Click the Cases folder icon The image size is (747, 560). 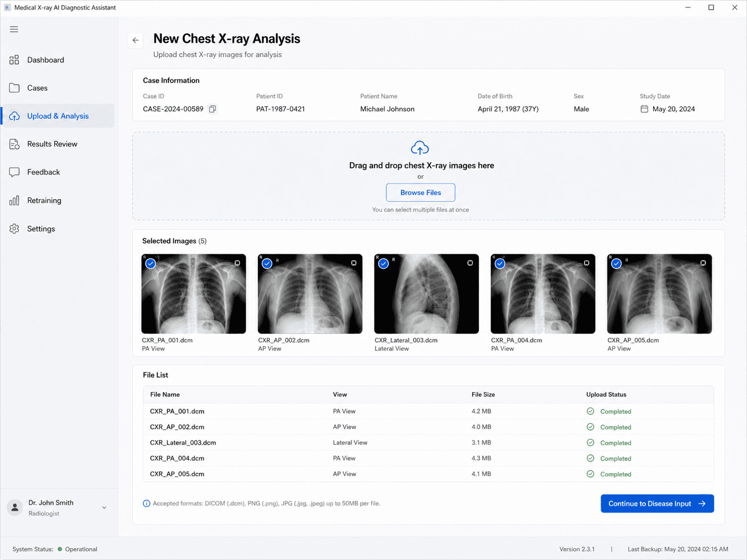tap(14, 88)
